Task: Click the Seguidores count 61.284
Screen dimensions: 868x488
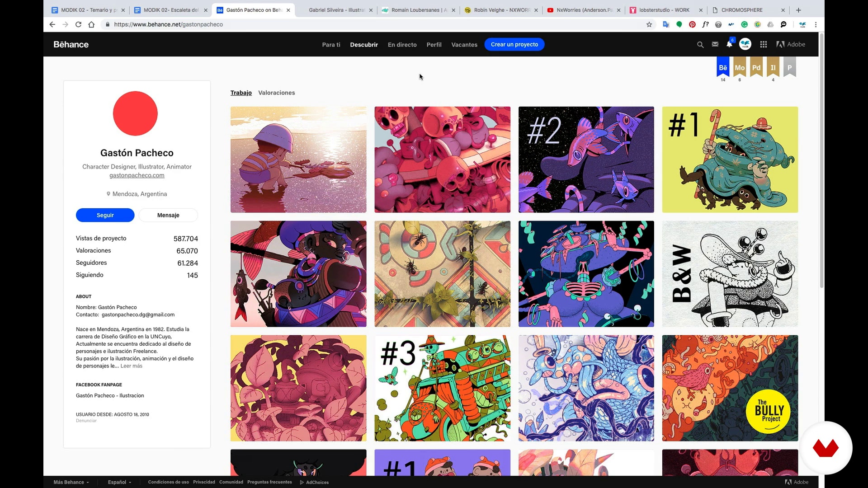Action: [x=187, y=263]
